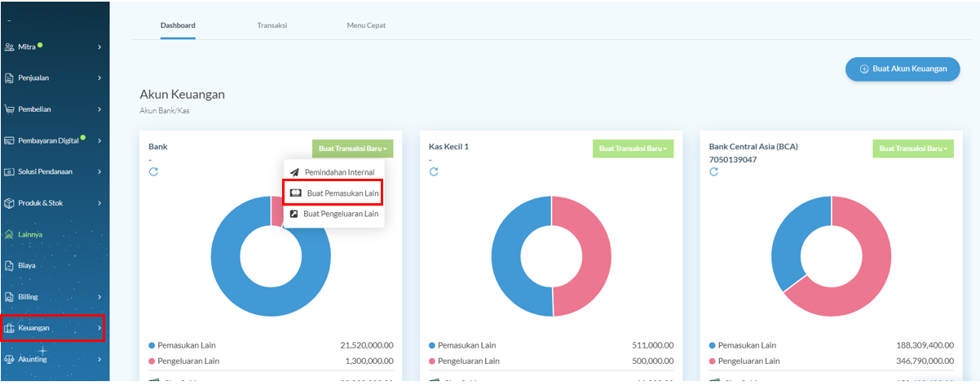The height and width of the screenshot is (386, 980).
Task: Click blue Pemasukan Lain legend dot on Bank card
Action: click(152, 345)
